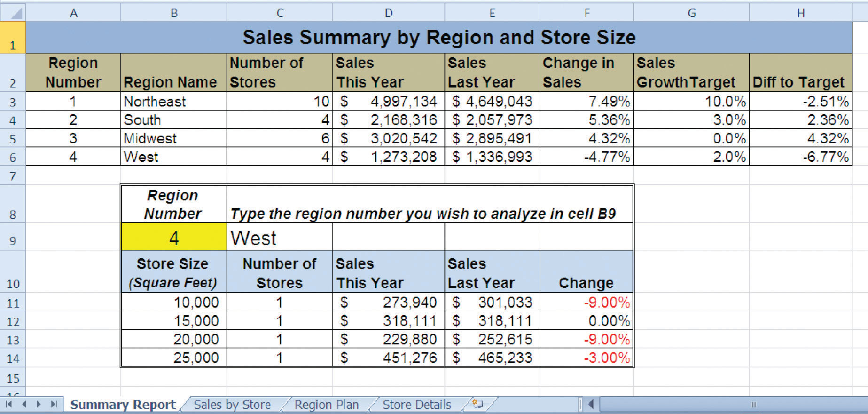Insert a new worksheet tab
The height and width of the screenshot is (414, 868).
point(477,404)
